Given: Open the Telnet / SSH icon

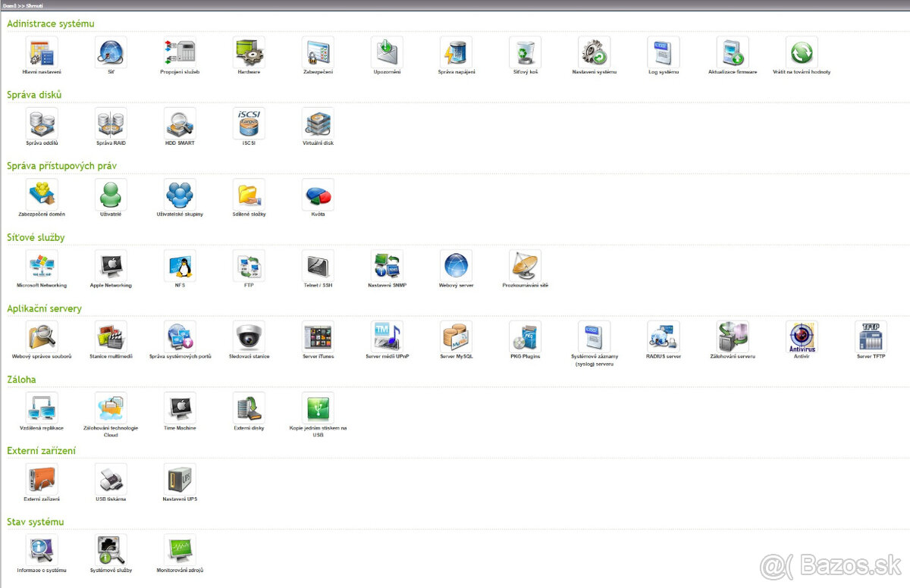Looking at the screenshot, I should point(318,266).
